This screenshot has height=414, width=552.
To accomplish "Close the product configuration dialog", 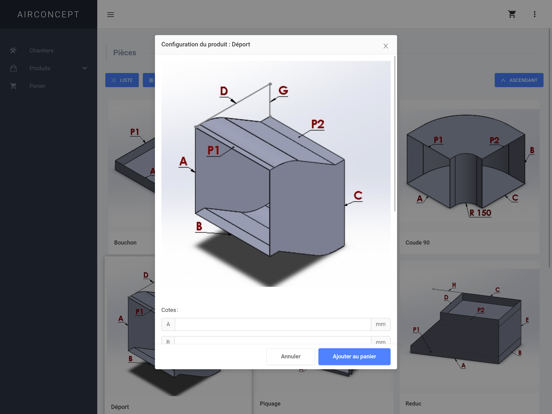I will pyautogui.click(x=385, y=46).
